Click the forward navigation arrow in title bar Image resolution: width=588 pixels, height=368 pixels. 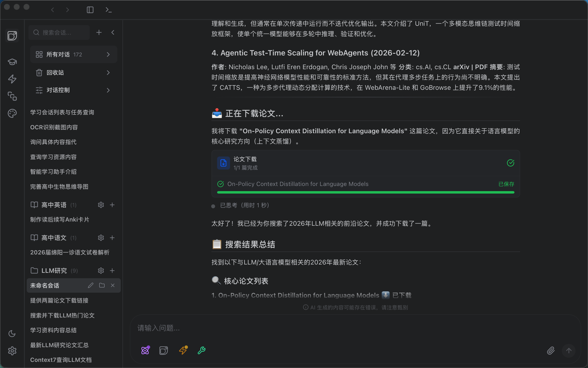pyautogui.click(x=68, y=10)
